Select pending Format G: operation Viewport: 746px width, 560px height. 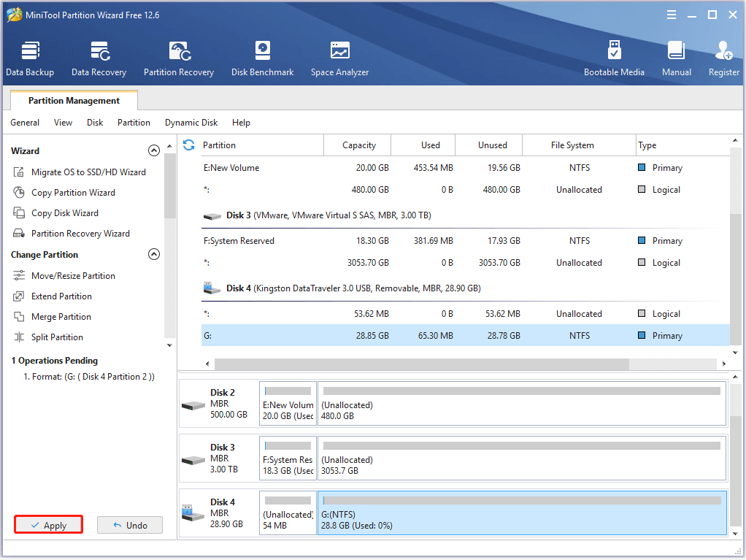(89, 376)
